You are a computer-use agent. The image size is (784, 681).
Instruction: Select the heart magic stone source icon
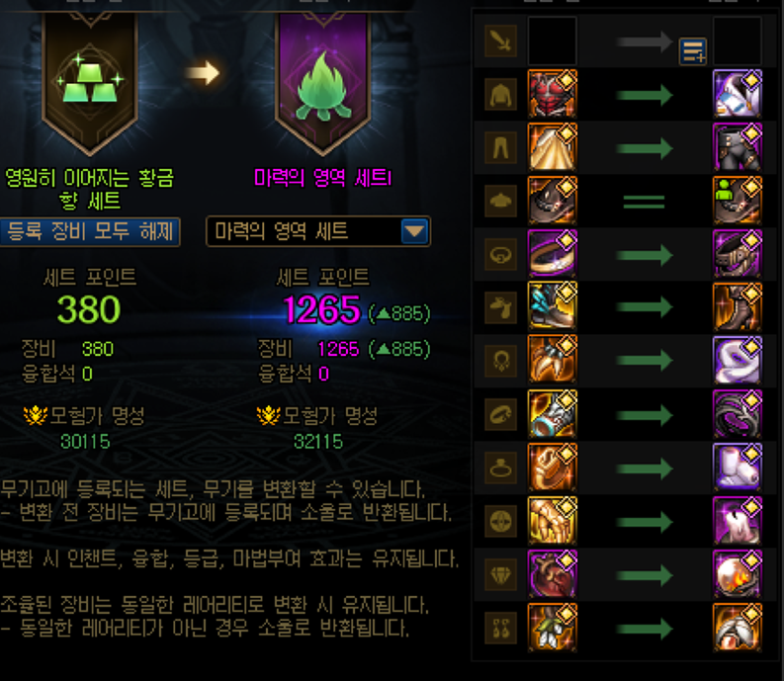(552, 574)
